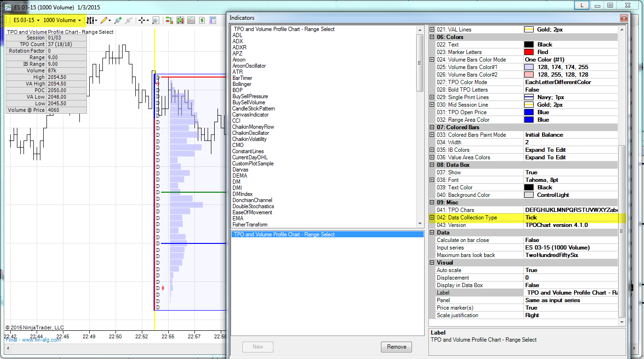
Task: Open the chart Properties icon
Action: pos(213,20)
